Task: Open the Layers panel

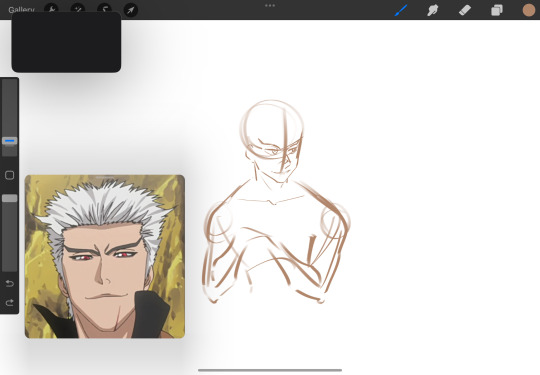Action: tap(497, 10)
